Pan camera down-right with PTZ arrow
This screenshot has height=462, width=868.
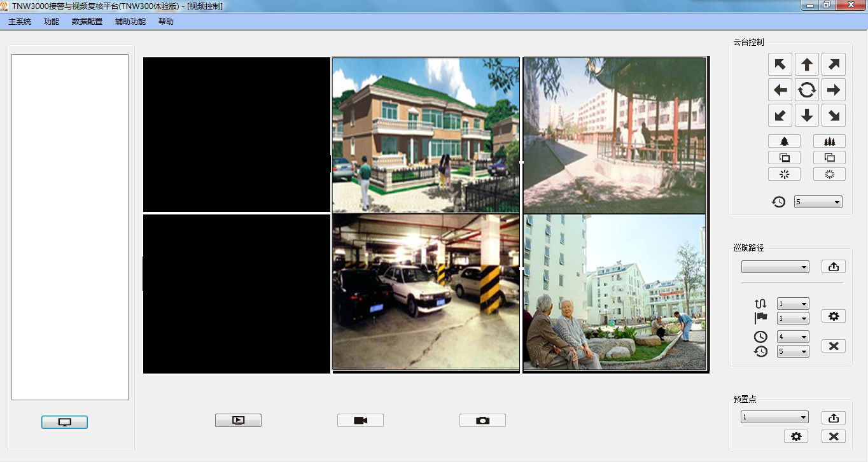point(834,115)
